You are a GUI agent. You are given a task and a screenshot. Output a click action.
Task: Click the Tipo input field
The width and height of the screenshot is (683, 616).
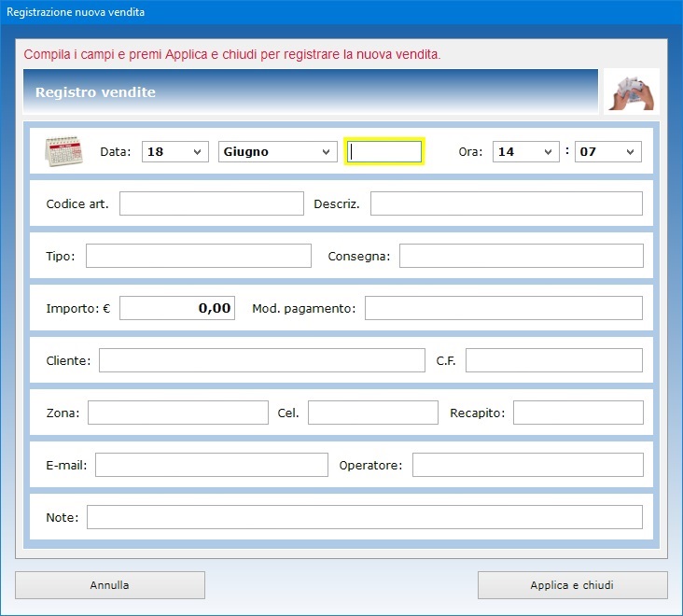tap(199, 256)
